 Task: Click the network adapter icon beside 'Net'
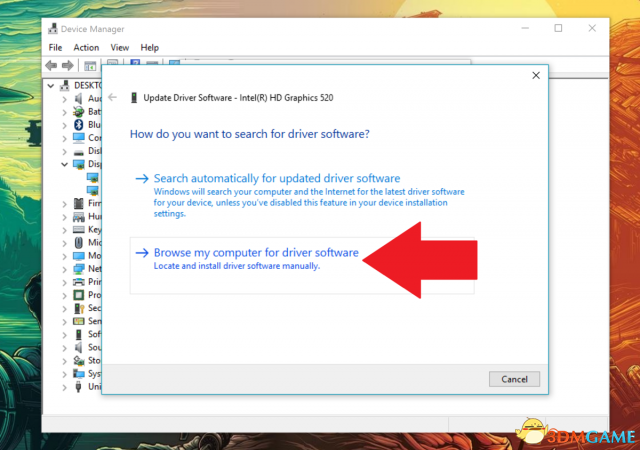click(x=78, y=269)
